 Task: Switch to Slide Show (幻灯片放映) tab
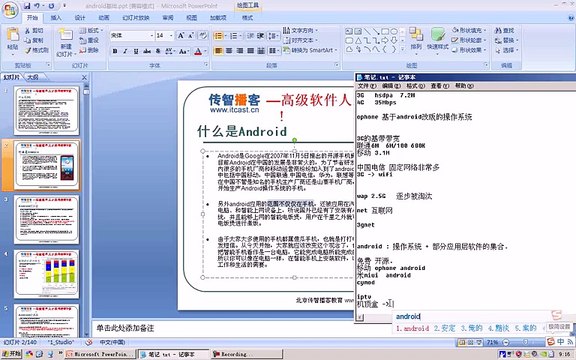[x=136, y=18]
